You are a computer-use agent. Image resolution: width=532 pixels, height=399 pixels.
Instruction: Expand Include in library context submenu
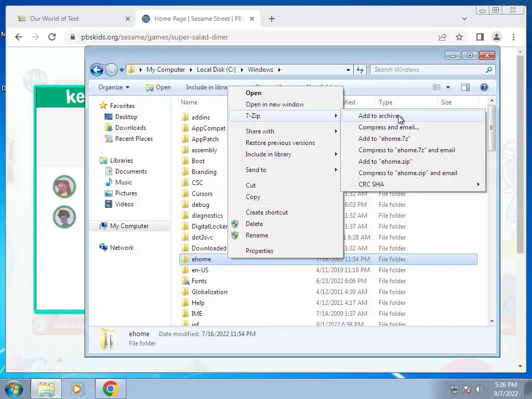(x=286, y=154)
